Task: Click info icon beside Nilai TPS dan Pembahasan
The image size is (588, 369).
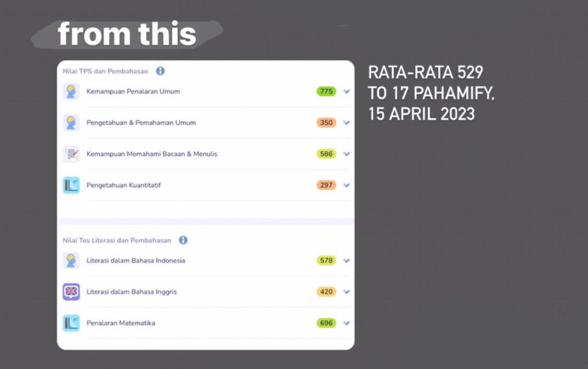Action: coord(160,71)
